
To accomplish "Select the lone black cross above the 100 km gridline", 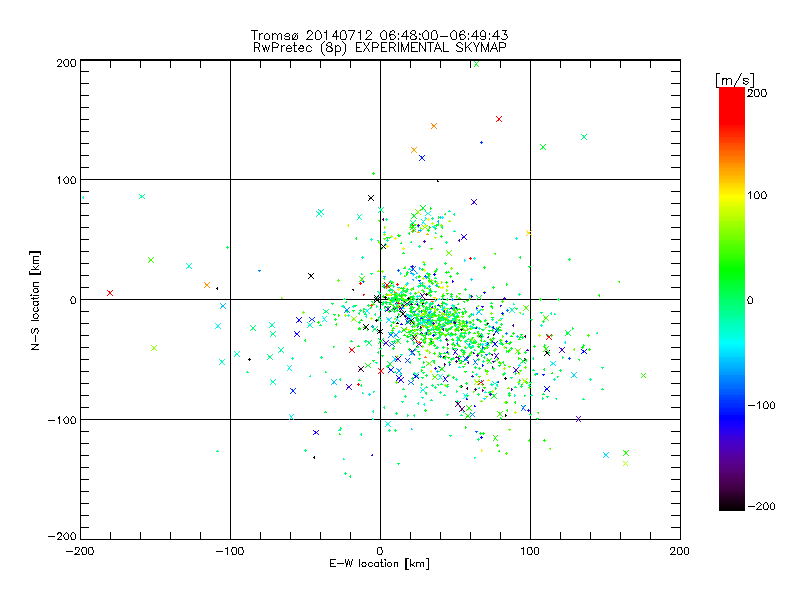I will 371,198.
